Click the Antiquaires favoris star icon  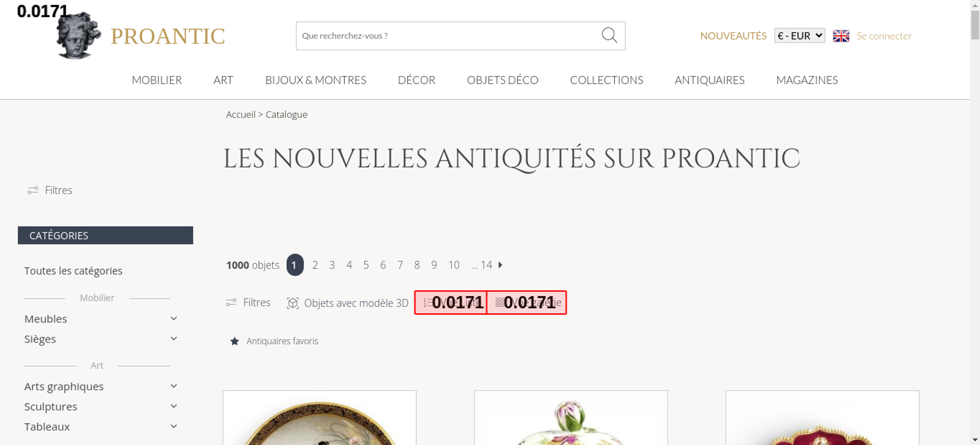[x=235, y=341]
